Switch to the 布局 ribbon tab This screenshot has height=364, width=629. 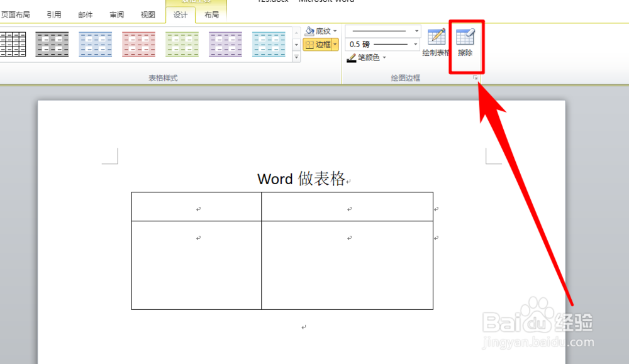211,14
